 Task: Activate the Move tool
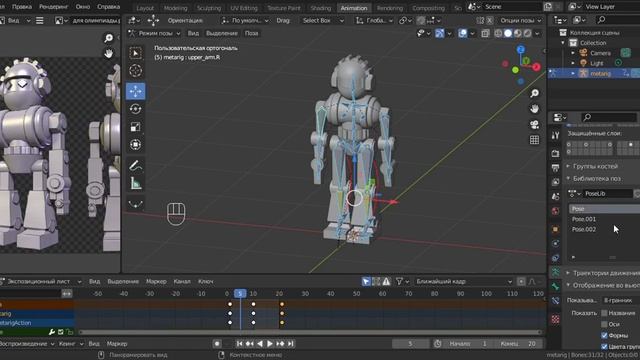[136, 91]
